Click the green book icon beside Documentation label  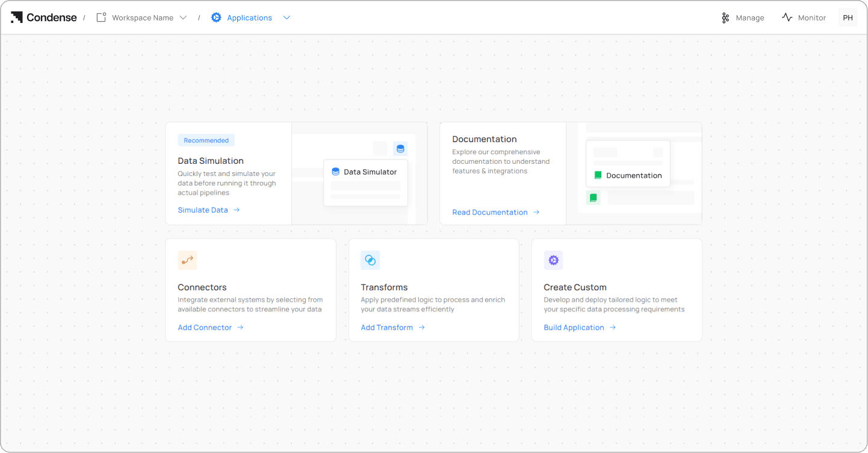tap(598, 175)
